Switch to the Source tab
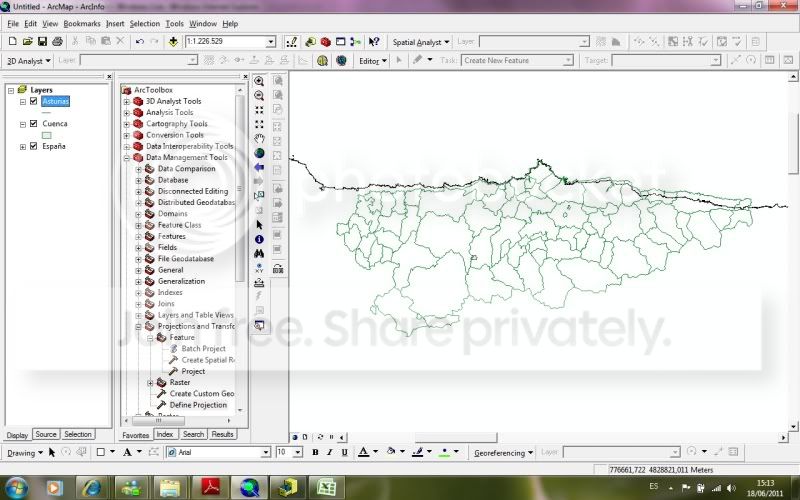The image size is (800, 500). click(46, 434)
